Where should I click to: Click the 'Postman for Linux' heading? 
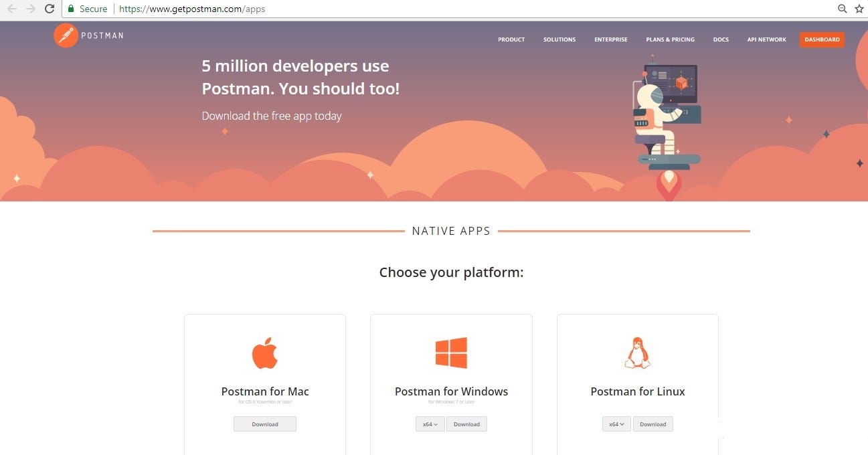pos(638,391)
